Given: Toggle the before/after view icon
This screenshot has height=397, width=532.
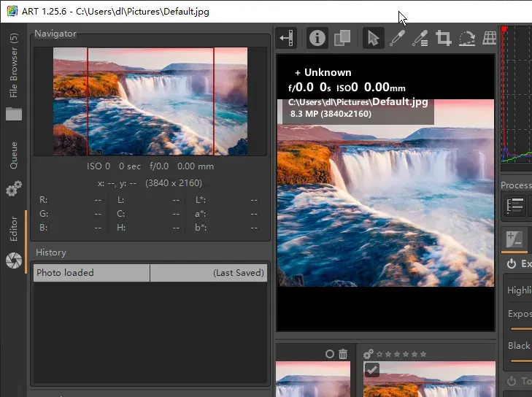Looking at the screenshot, I should click(342, 38).
